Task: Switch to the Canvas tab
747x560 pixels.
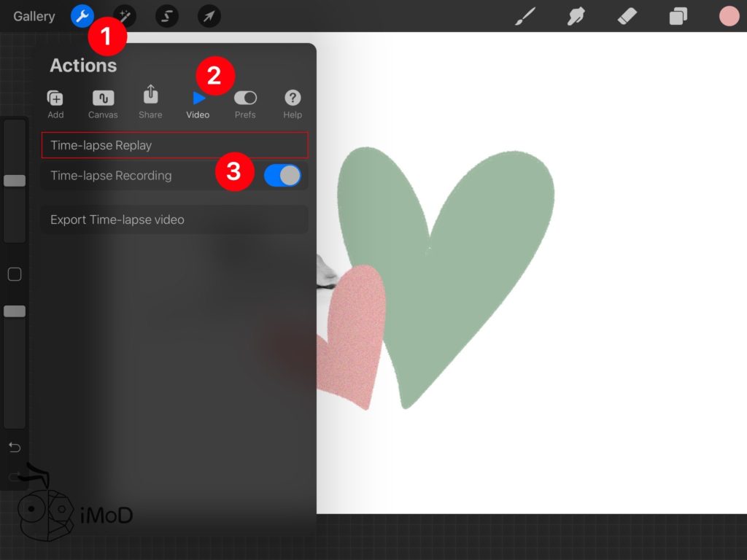Action: 103,104
